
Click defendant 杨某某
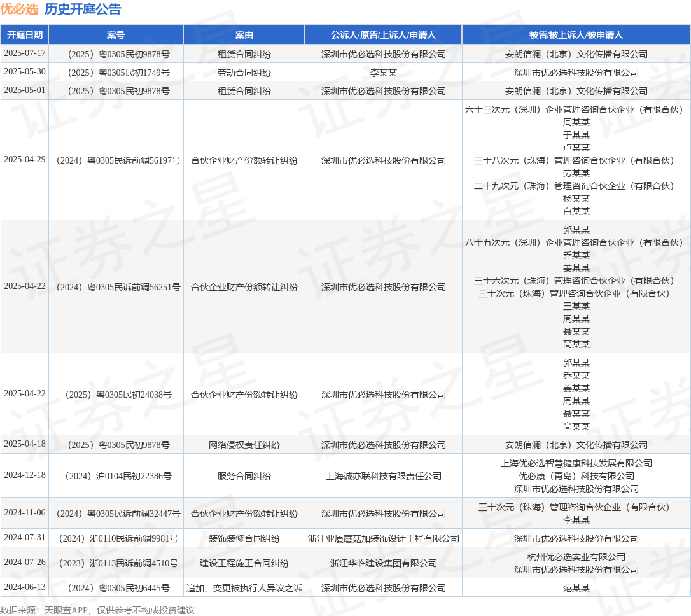(576, 199)
